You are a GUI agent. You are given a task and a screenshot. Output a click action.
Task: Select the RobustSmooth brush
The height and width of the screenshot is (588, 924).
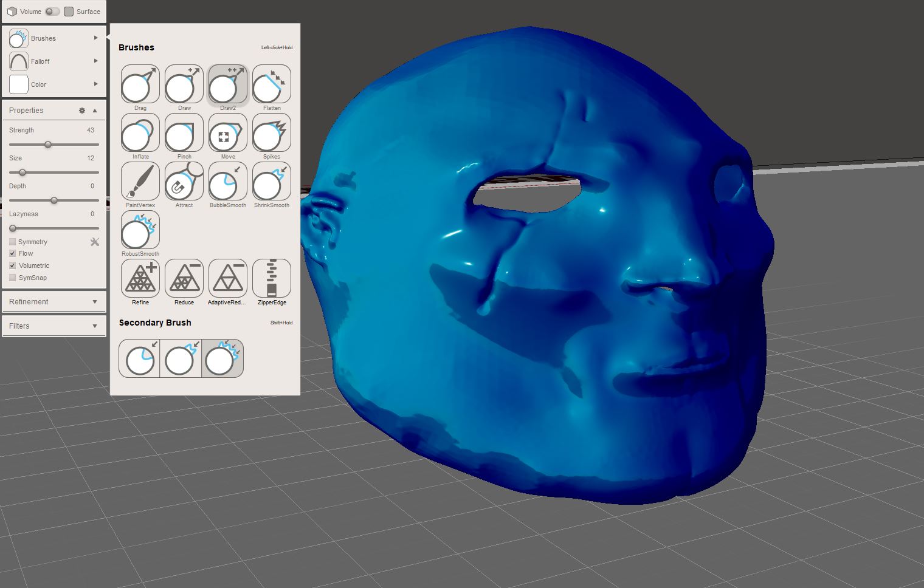[139, 231]
